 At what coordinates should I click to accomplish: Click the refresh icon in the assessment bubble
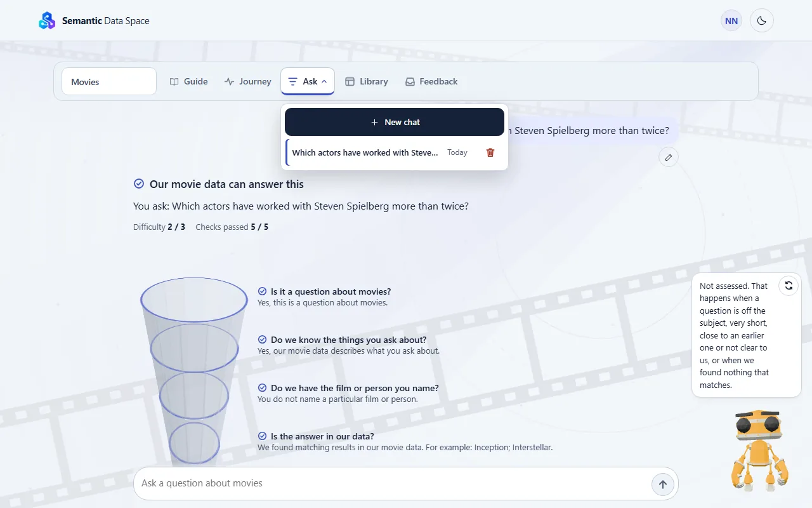789,286
